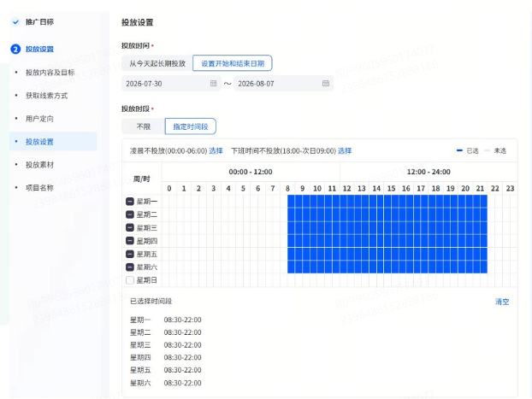Jump to 用户定向 section
Image resolution: width=532 pixels, height=399 pixels.
coord(39,119)
